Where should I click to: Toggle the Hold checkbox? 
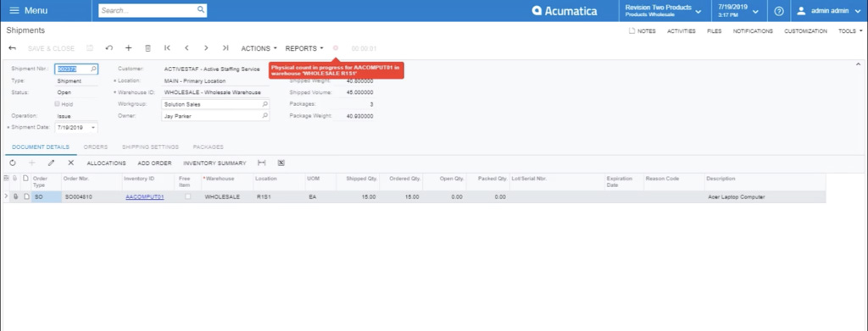(57, 104)
